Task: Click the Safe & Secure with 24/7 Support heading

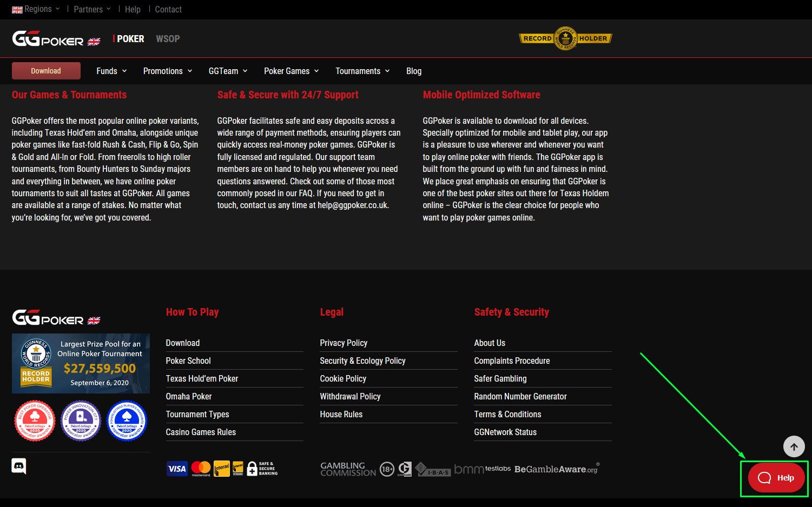Action: pyautogui.click(x=288, y=95)
